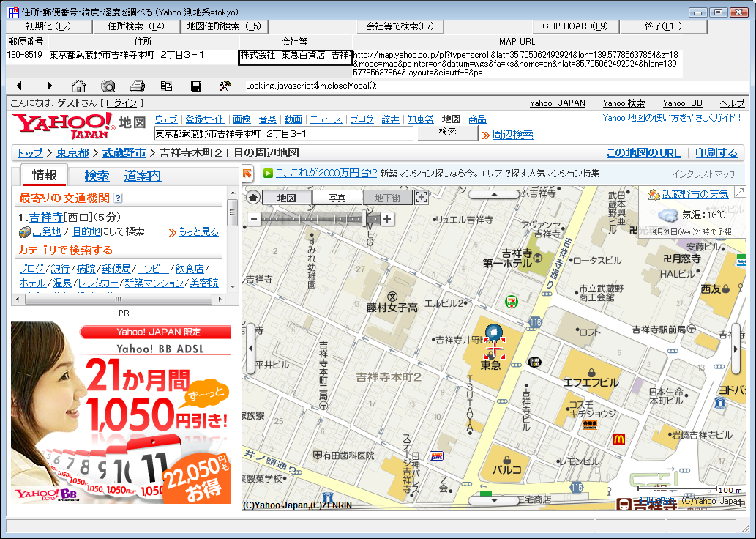Switch the map to 写真 view
The height and width of the screenshot is (539, 756).
(337, 197)
